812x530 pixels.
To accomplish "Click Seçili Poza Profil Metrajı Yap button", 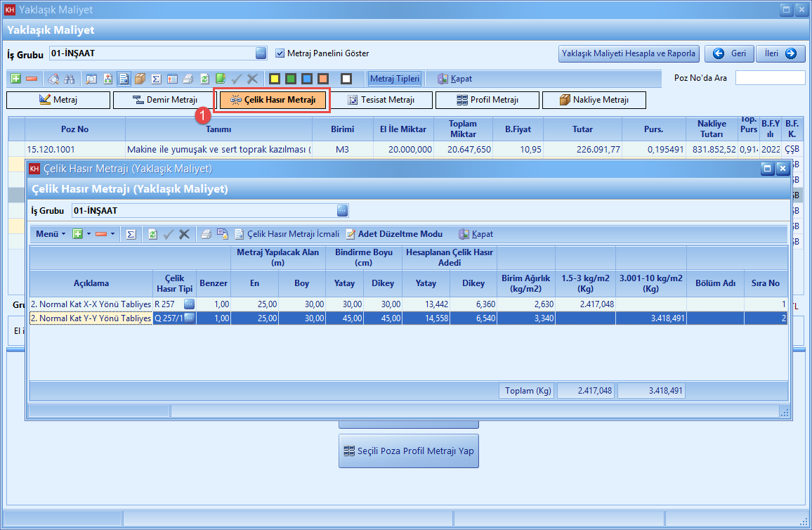I will pos(409,451).
